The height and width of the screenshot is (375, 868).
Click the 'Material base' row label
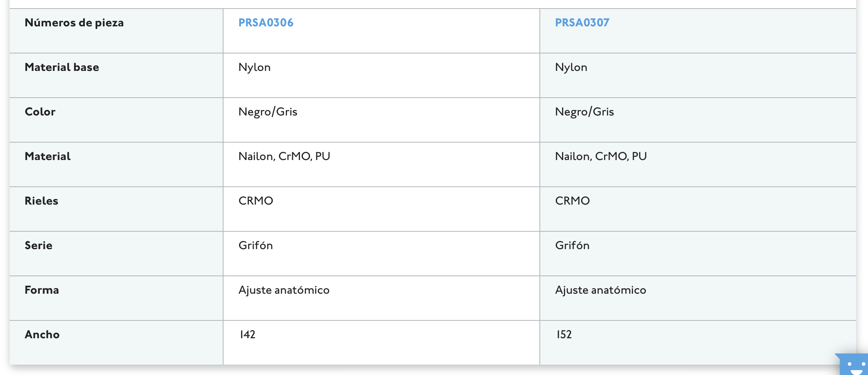(x=62, y=67)
